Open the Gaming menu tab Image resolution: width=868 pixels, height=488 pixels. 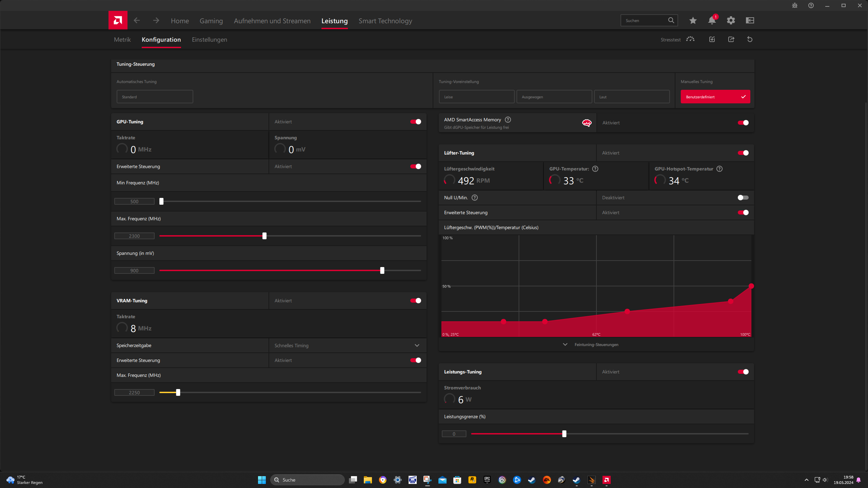pyautogui.click(x=211, y=21)
